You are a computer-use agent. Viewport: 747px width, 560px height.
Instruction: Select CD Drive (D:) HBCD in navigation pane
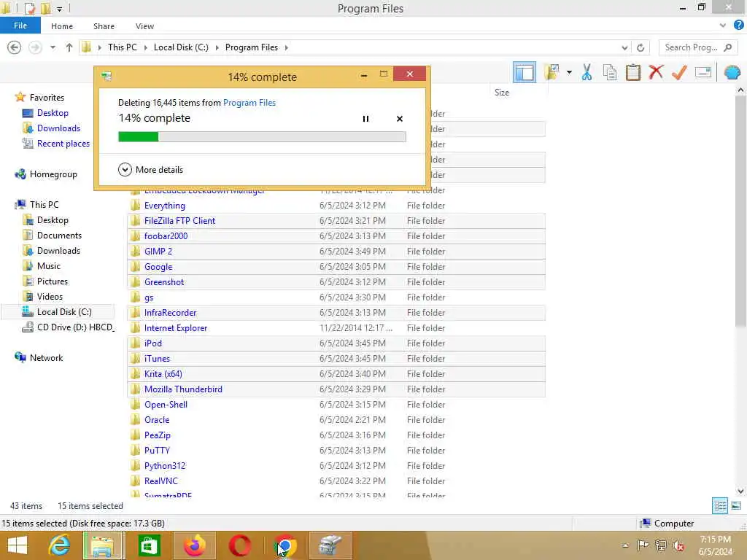[75, 327]
